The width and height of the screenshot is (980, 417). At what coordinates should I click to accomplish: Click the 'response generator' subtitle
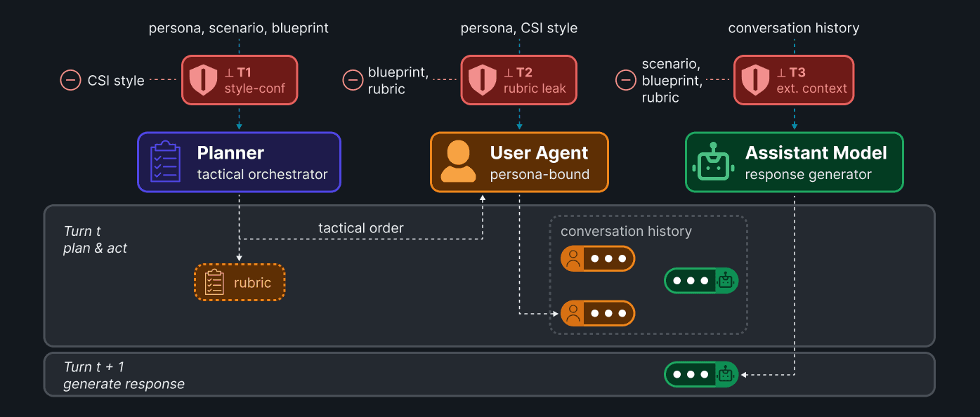pyautogui.click(x=809, y=174)
